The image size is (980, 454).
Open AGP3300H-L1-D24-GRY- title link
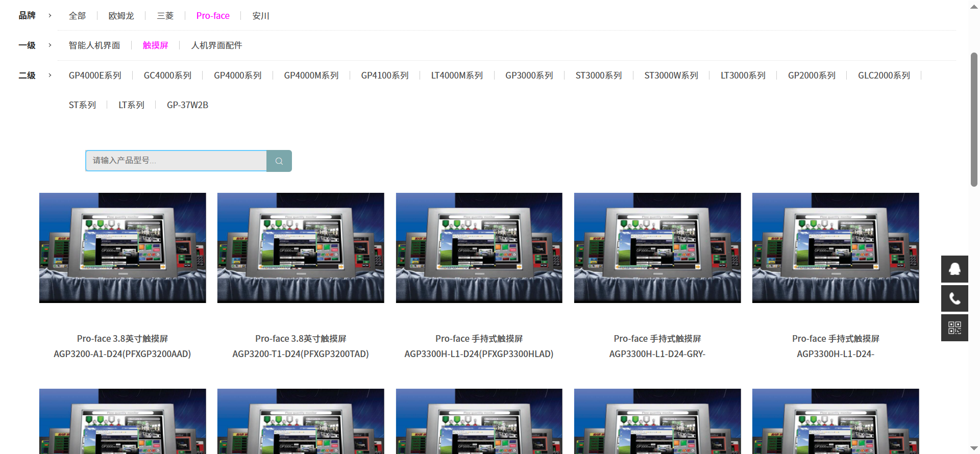tap(657, 346)
